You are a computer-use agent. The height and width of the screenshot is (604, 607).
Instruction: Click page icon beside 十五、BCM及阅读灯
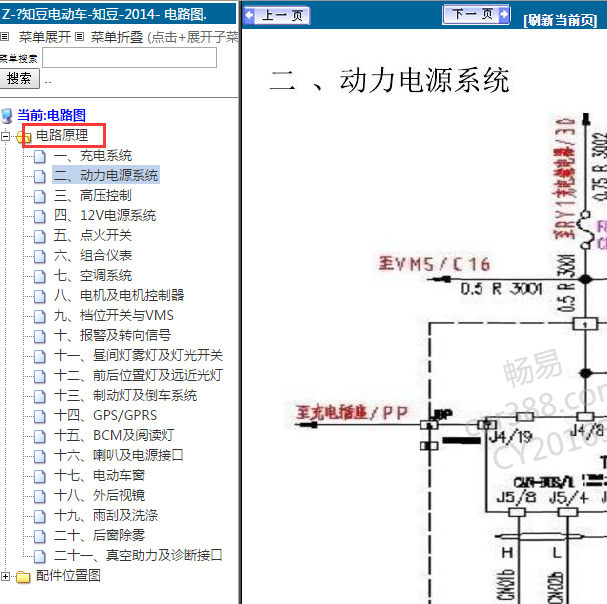(39, 437)
